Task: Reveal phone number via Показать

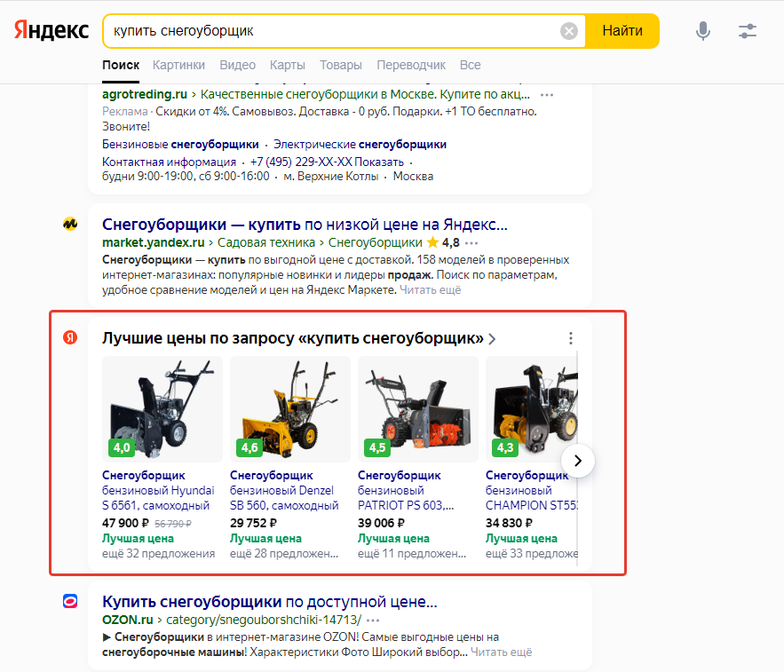Action: pyautogui.click(x=381, y=162)
